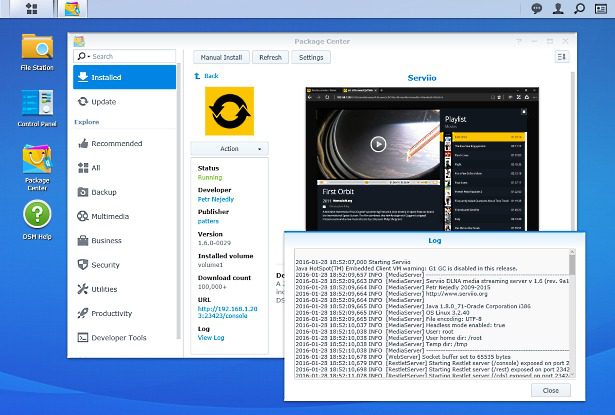The width and height of the screenshot is (615, 415).
Task: Choose the Developer Tools category
Action: click(118, 338)
